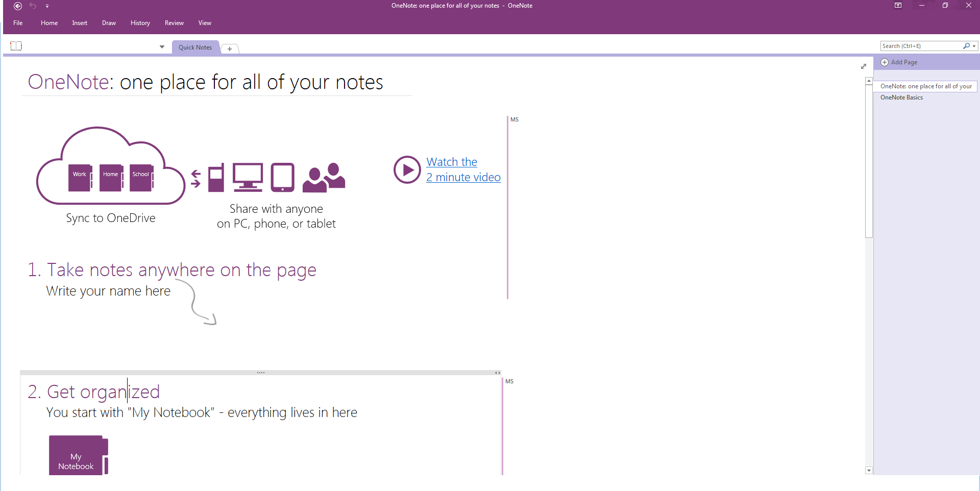Open the Customize Quick Access Toolbar dropdown
Viewport: 980px width, 491px height.
coord(47,6)
